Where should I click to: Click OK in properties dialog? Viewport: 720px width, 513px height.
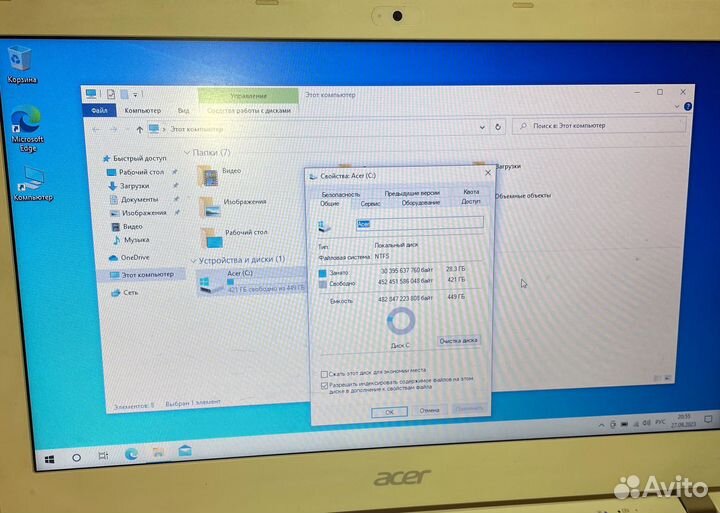coord(389,412)
